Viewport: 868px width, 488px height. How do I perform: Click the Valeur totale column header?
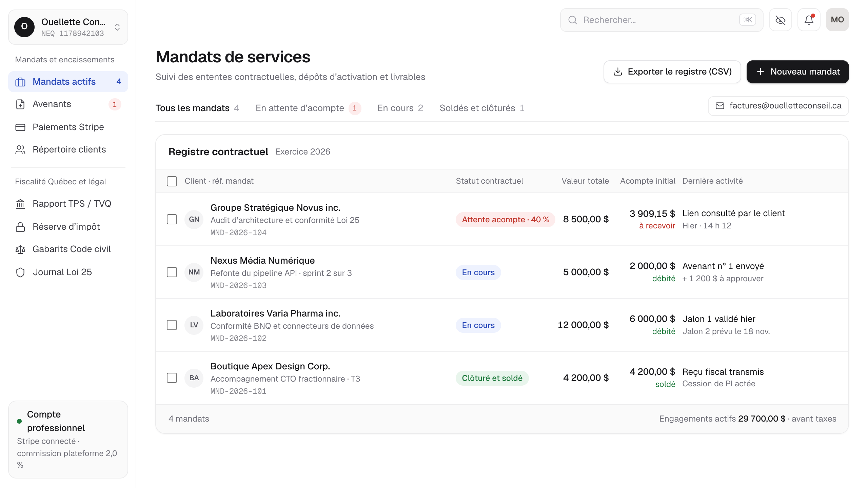coord(585,181)
